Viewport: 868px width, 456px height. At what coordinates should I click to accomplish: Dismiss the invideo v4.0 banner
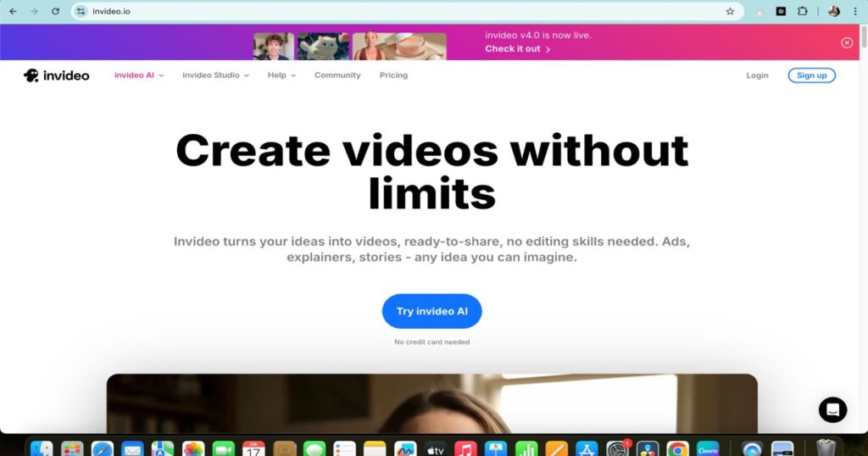click(847, 42)
